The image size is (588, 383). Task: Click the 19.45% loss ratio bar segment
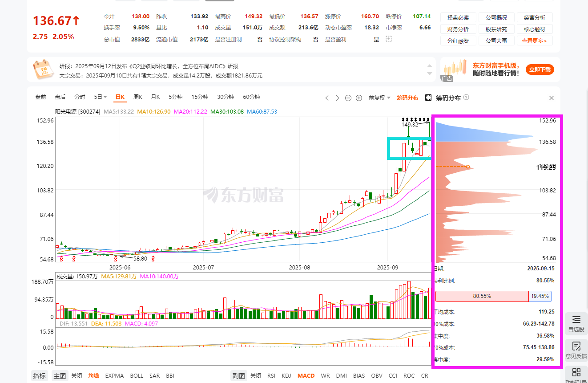pyautogui.click(x=540, y=296)
